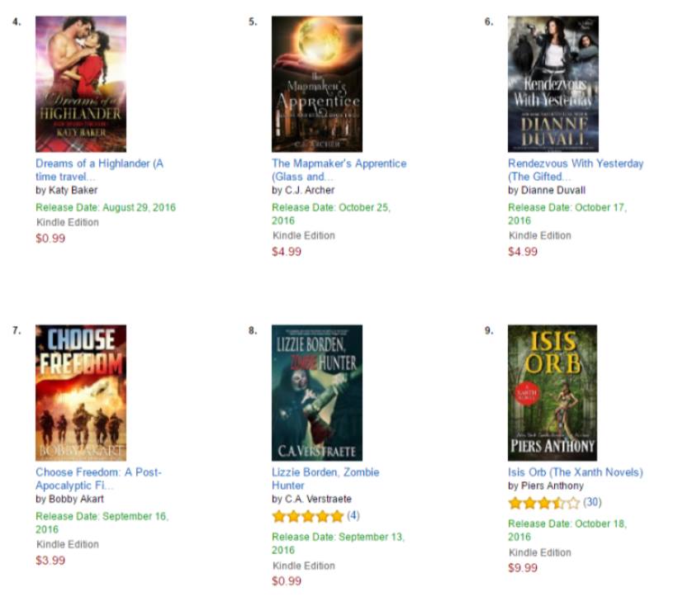The image size is (697, 616).
Task: Click the Dreams of a Highlander title link
Action: (100, 170)
